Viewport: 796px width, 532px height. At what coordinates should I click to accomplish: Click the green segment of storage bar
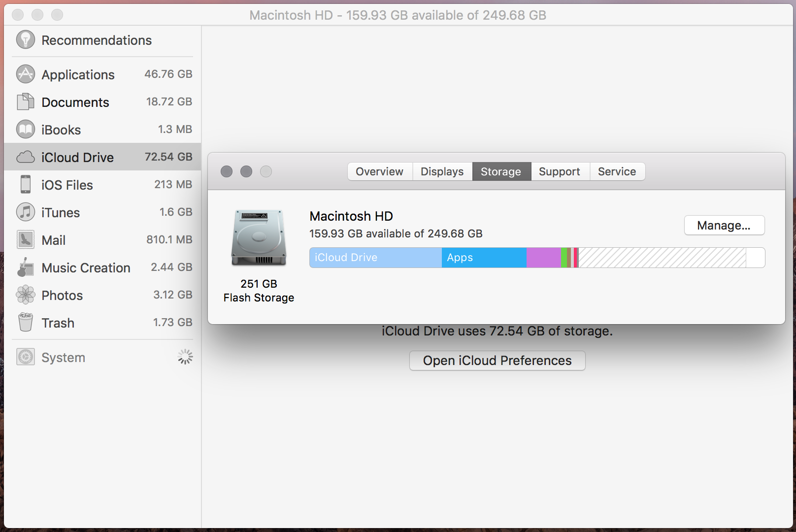564,258
